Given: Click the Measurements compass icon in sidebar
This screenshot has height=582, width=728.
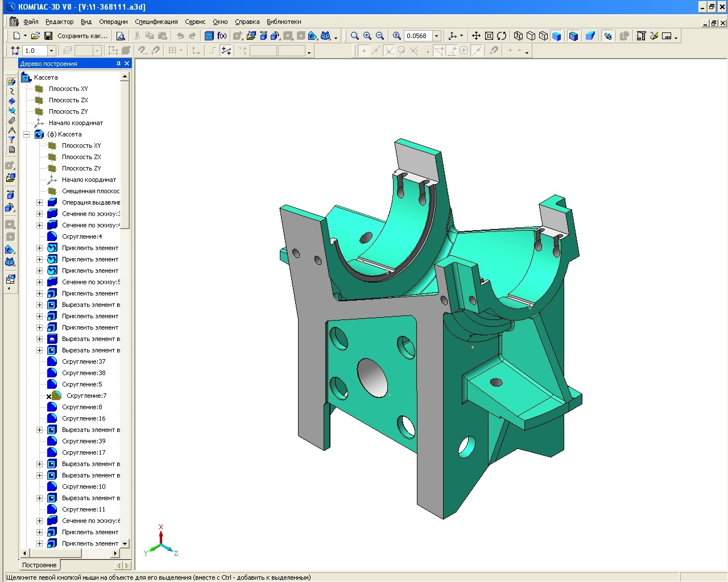Looking at the screenshot, I should tap(11, 130).
